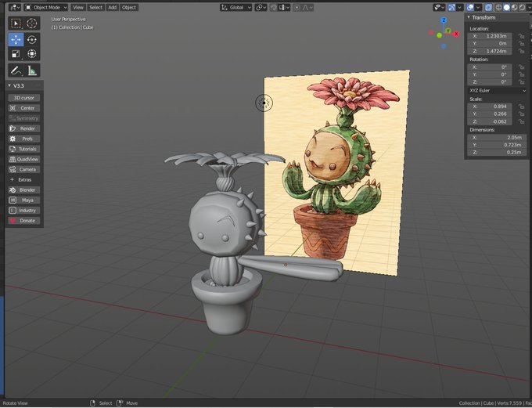Click the red X axis on navigation gizmo
The image size is (532, 408).
456,34
